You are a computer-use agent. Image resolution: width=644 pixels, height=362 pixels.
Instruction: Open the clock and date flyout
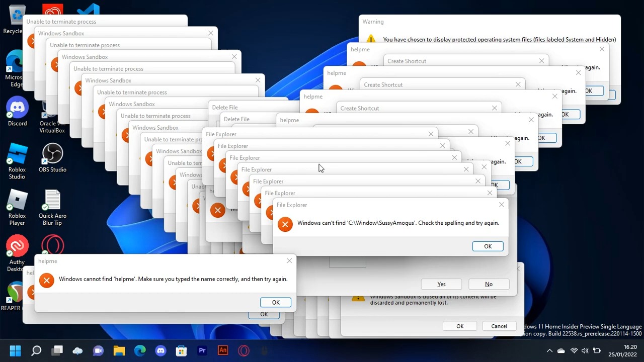623,350
